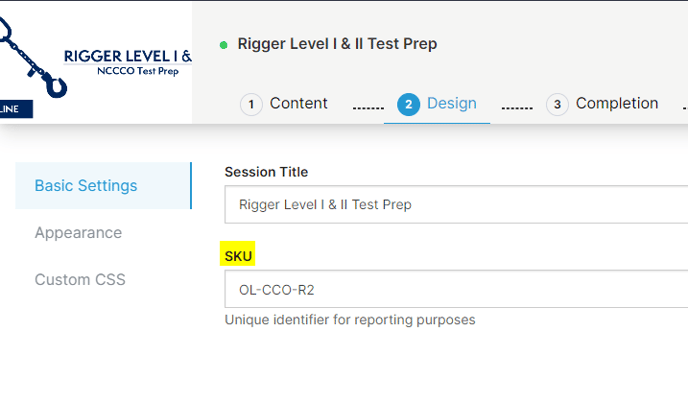Click the dotted separator between Content and Design
This screenshot has width=688, height=403.
tap(369, 106)
